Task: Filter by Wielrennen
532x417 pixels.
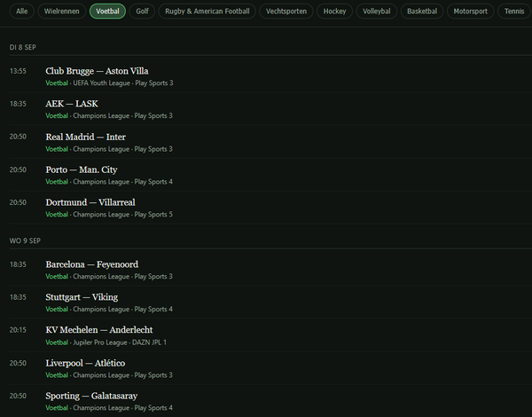Action: point(62,12)
